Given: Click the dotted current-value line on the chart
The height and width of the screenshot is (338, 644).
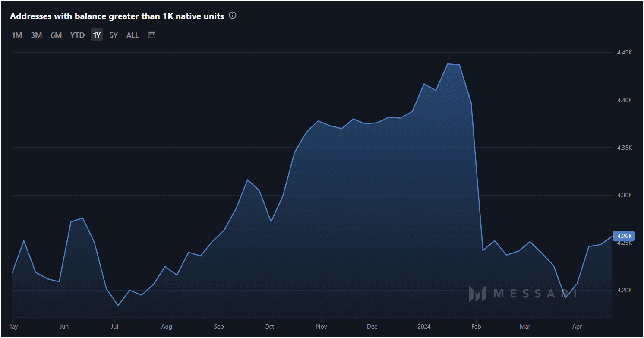Looking at the screenshot, I should (x=302, y=236).
